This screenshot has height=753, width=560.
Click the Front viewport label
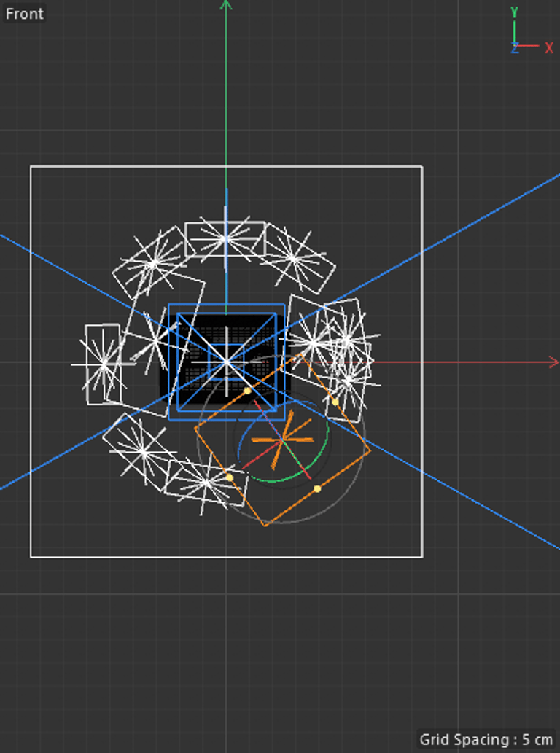tap(25, 13)
